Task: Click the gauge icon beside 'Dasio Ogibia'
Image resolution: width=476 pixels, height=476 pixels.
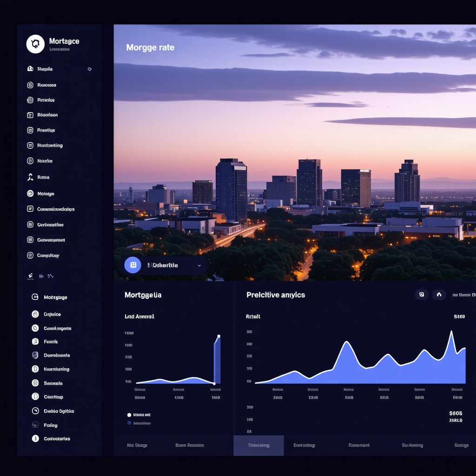Action: pos(35,411)
